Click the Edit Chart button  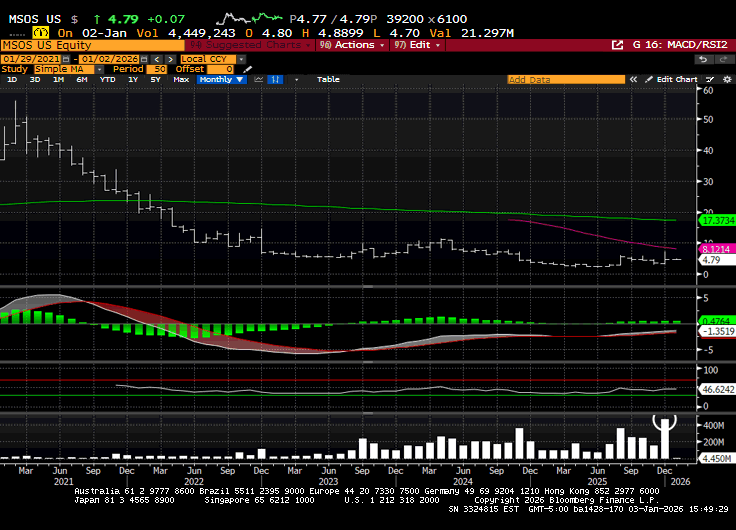point(671,79)
